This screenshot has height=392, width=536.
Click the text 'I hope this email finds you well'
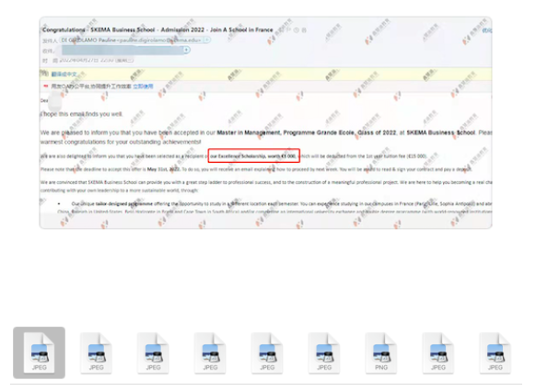tap(81, 114)
